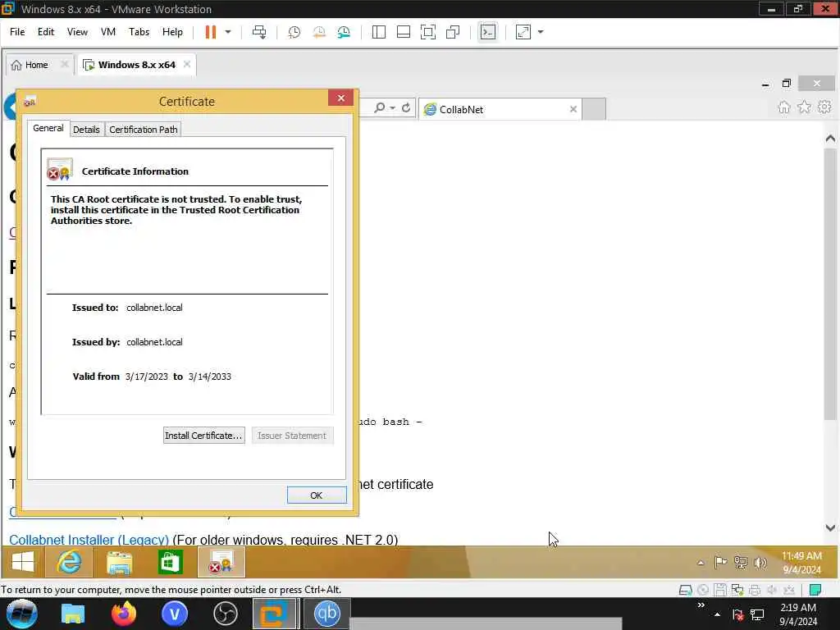Click the revert to snapshot icon
The width and height of the screenshot is (840, 630).
tap(319, 32)
